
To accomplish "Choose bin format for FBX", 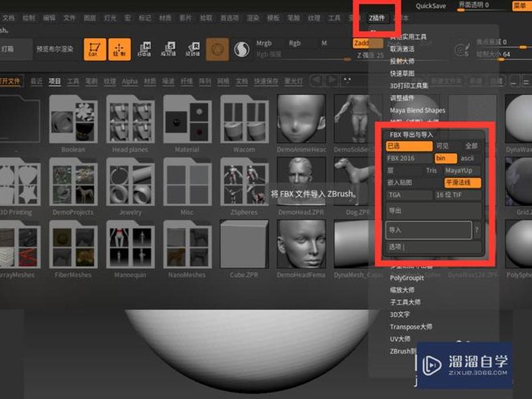I will tap(446, 158).
